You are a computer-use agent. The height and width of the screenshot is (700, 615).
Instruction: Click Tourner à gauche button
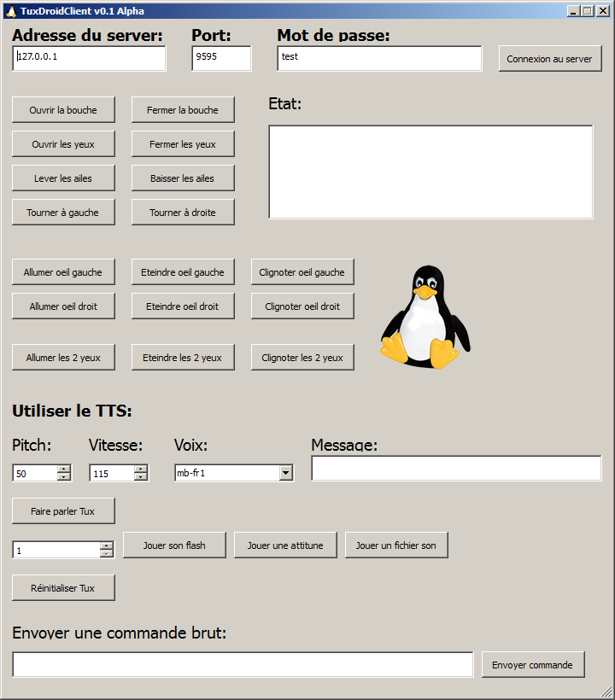pos(63,213)
